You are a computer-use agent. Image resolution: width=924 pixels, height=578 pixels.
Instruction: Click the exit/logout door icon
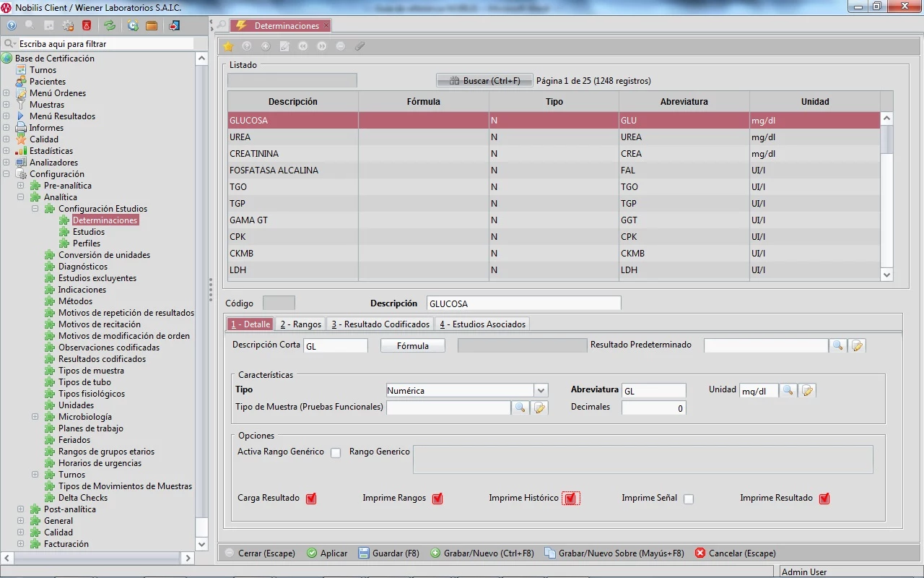[174, 26]
